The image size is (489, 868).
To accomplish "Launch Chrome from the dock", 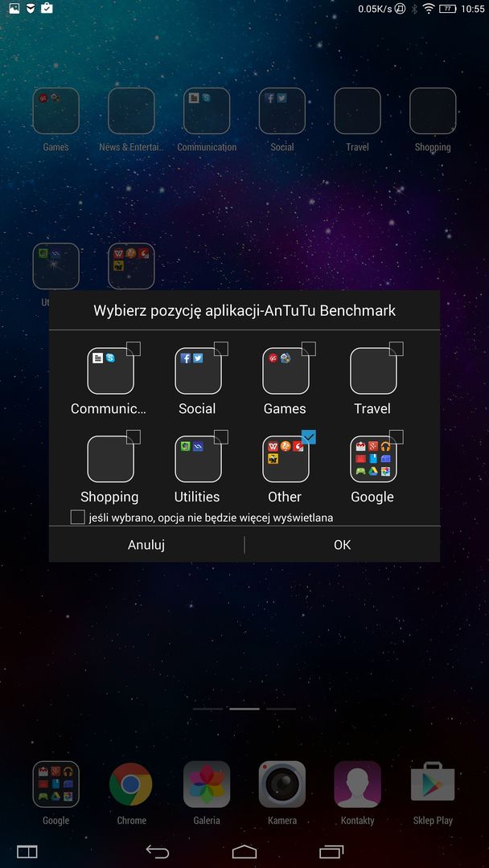I will (131, 784).
